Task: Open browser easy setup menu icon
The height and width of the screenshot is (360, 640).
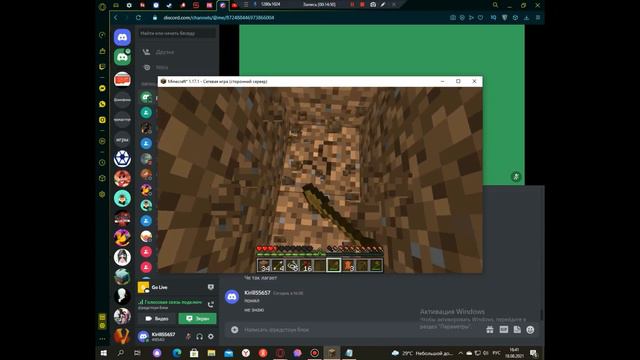Action: click(x=538, y=18)
